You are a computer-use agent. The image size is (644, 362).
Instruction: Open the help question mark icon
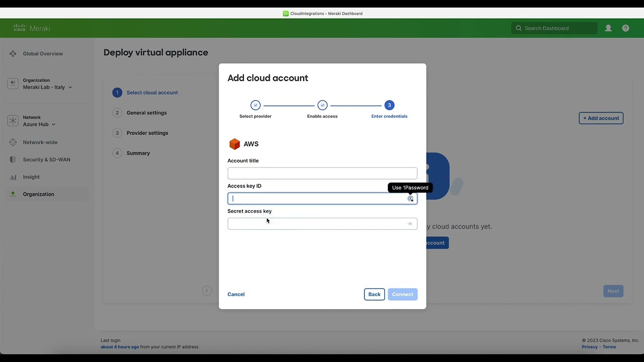coord(625,28)
